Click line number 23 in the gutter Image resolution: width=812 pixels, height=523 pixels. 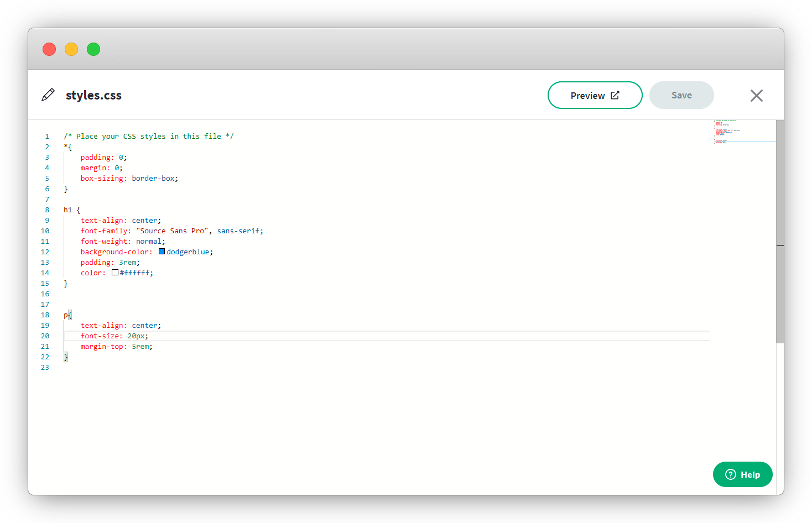pos(45,367)
